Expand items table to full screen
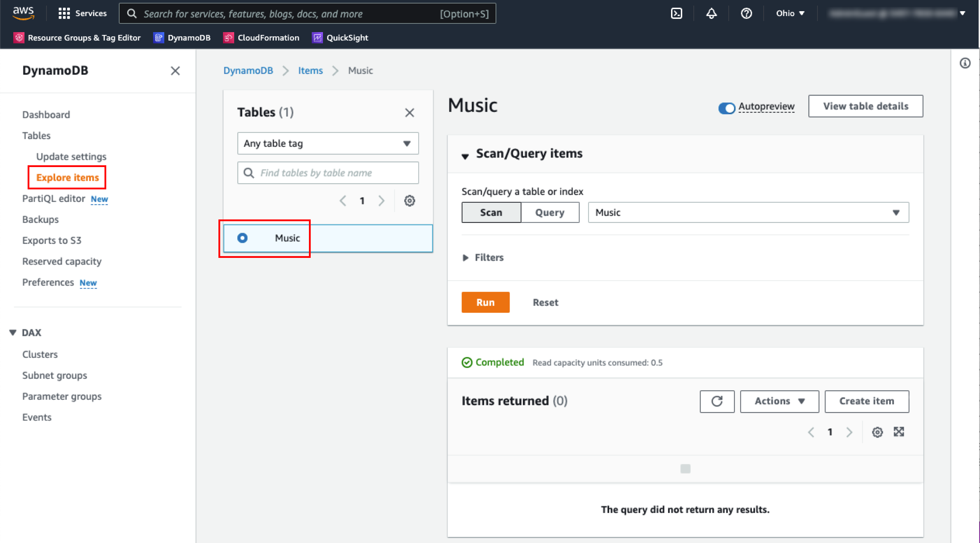 [x=899, y=432]
